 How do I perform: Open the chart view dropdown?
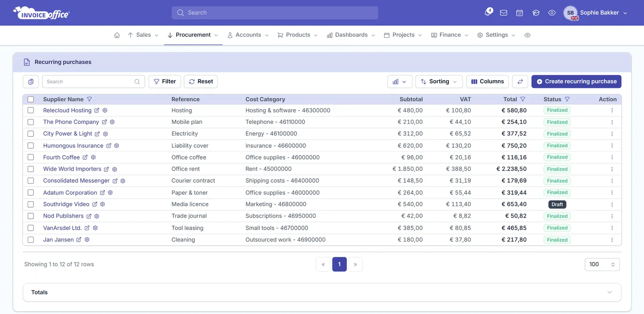point(400,81)
